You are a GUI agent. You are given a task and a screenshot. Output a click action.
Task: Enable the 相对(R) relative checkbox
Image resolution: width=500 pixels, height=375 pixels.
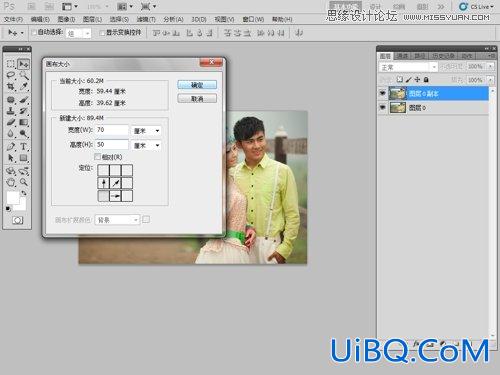97,156
